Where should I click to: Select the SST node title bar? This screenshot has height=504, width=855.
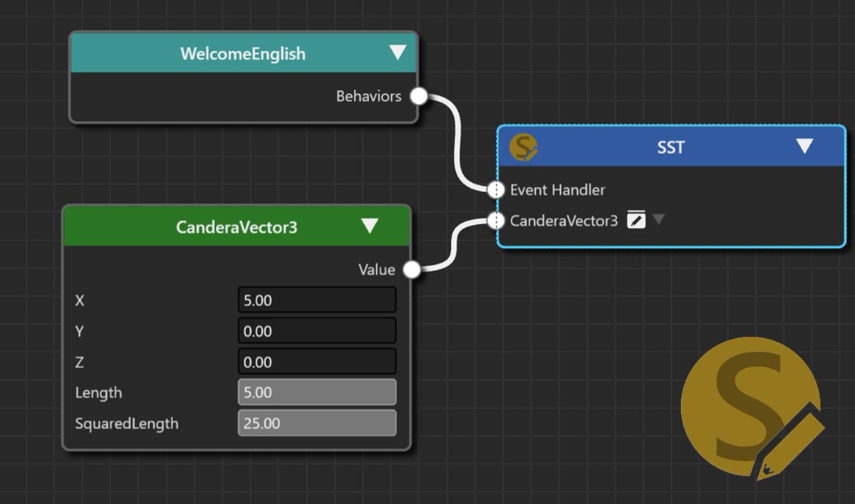[670, 147]
